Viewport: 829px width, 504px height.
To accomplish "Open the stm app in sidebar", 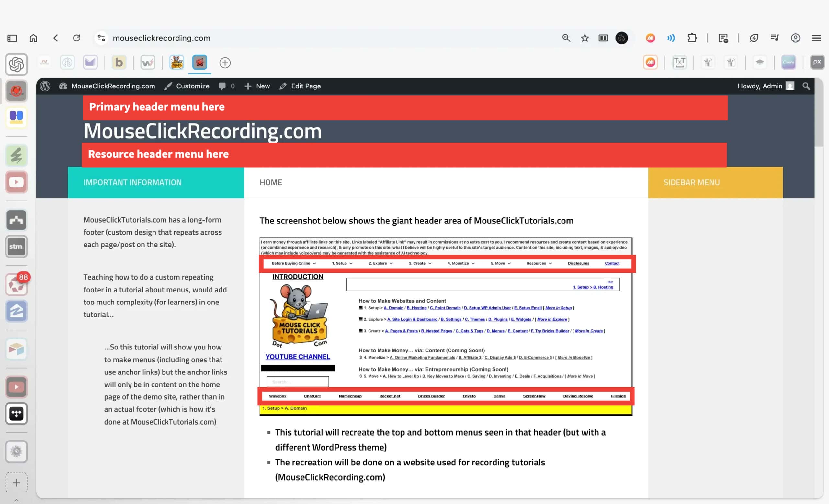I will (16, 246).
